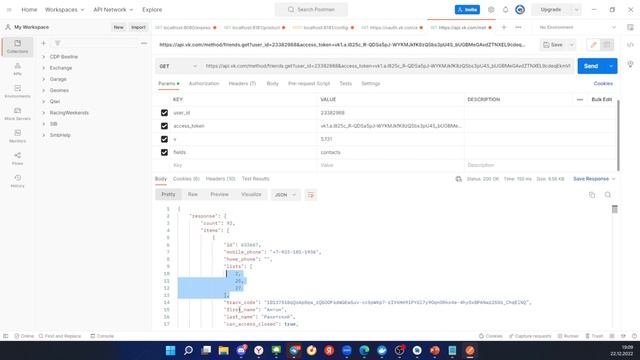Click the response body vertical scrollbar

[615, 209]
